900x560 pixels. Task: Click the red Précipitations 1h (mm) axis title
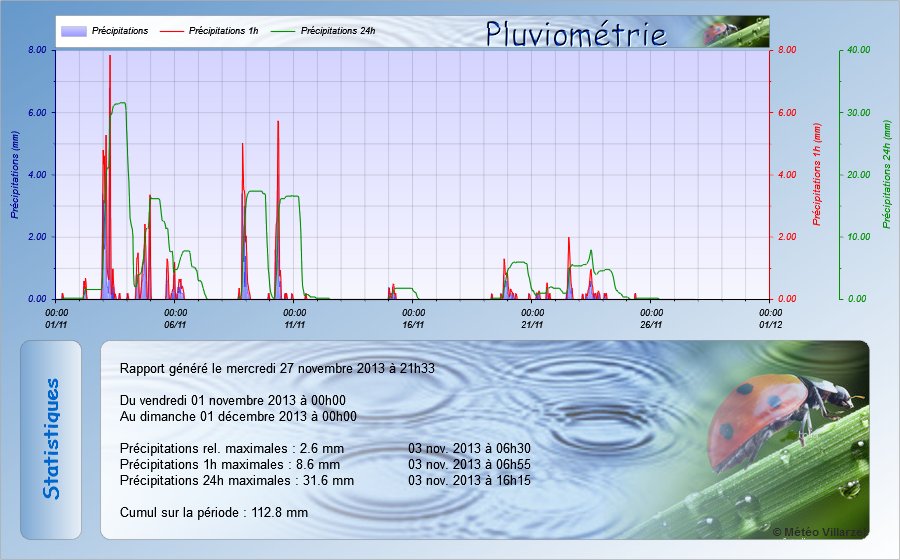point(817,174)
